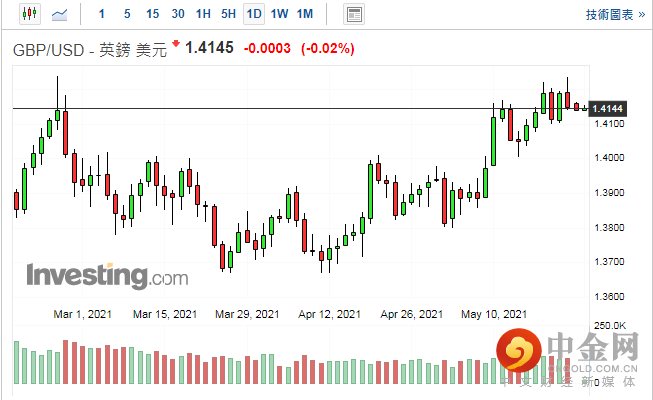Image resolution: width=653 pixels, height=400 pixels.
Task: Click the 1.3900 price axis label
Action: [x=609, y=193]
